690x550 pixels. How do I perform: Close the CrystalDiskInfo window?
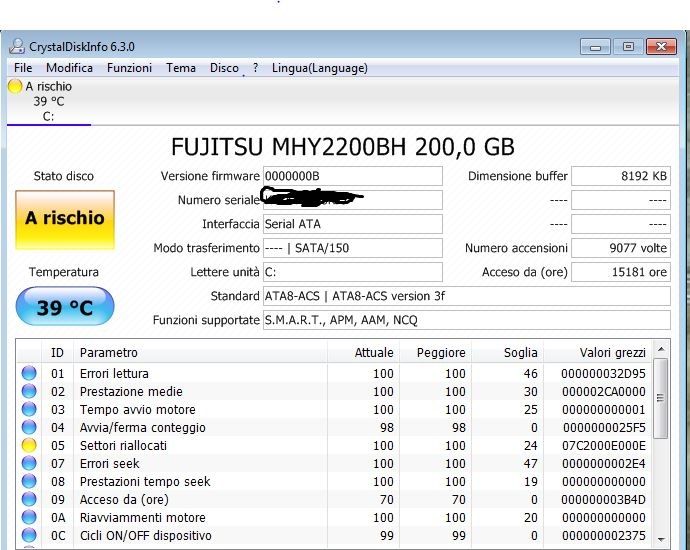[x=661, y=47]
